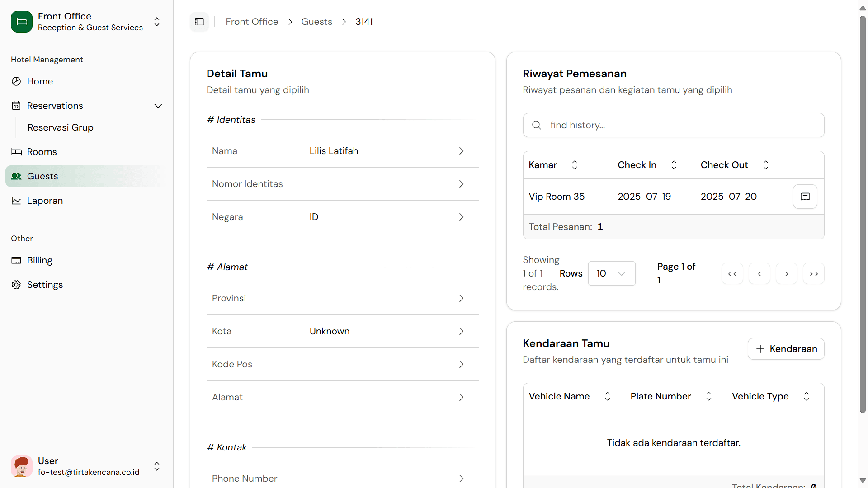Screen dimensions: 868x488
Task: Open booking details icon for Vip Room 35
Action: [805, 197]
